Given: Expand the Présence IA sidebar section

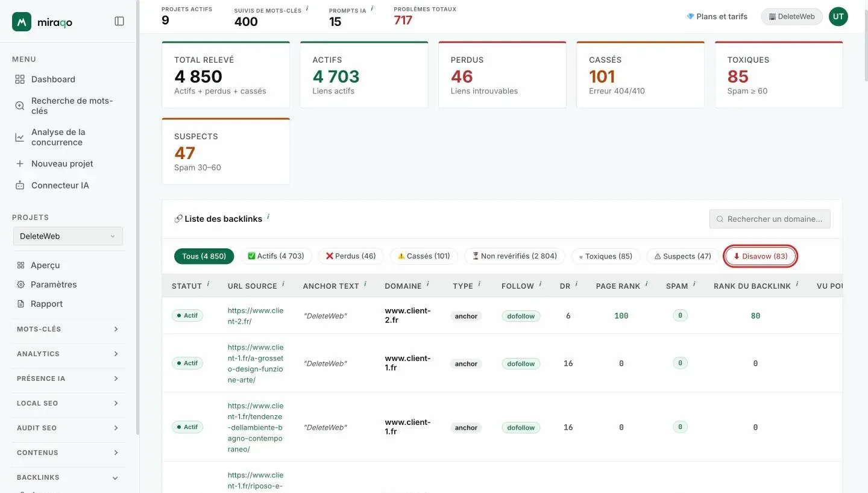Looking at the screenshot, I should (x=68, y=378).
